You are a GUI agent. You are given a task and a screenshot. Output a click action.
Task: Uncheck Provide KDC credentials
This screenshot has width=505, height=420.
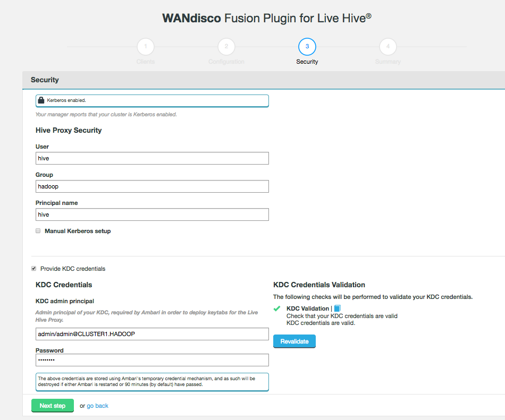[35, 269]
